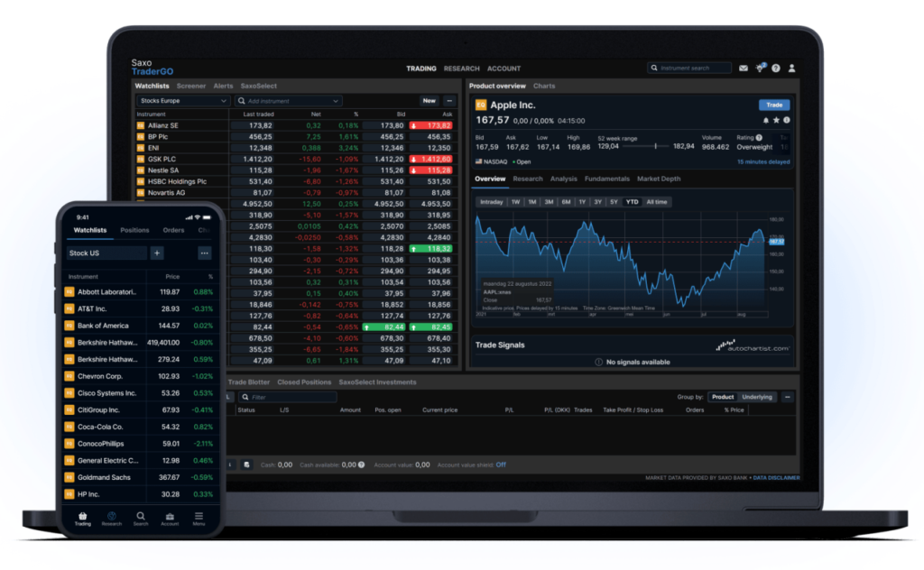Show the All time chart range
The image size is (924, 570).
tap(657, 202)
